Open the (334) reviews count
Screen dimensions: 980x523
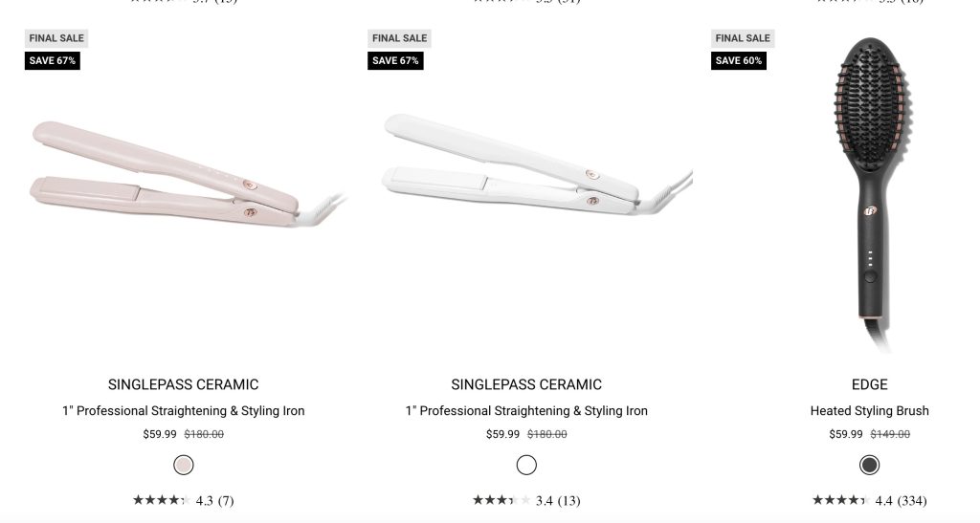pyautogui.click(x=912, y=501)
